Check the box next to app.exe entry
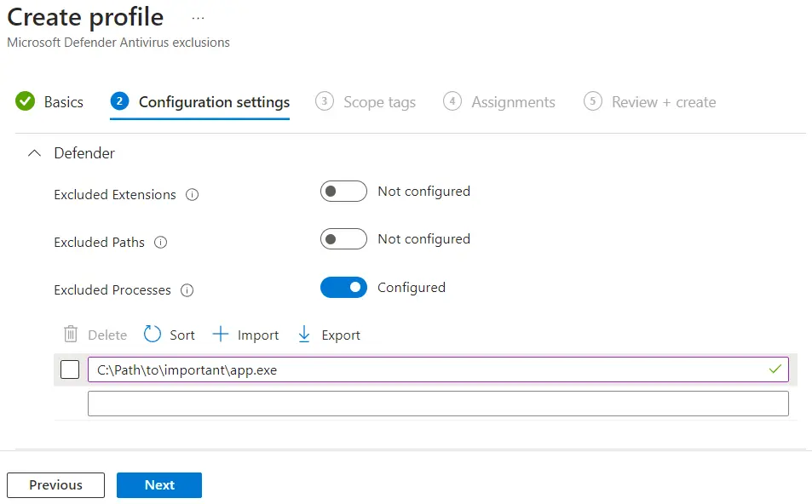This screenshot has height=504, width=812. pyautogui.click(x=70, y=369)
